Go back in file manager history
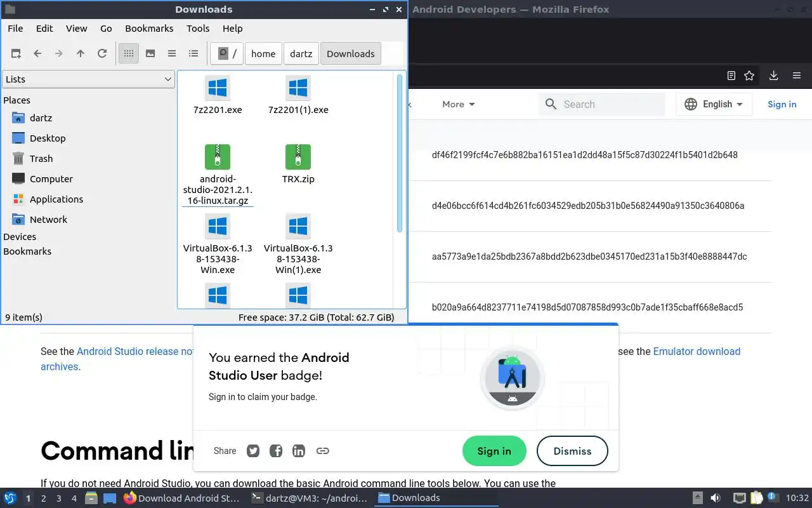 (x=37, y=54)
